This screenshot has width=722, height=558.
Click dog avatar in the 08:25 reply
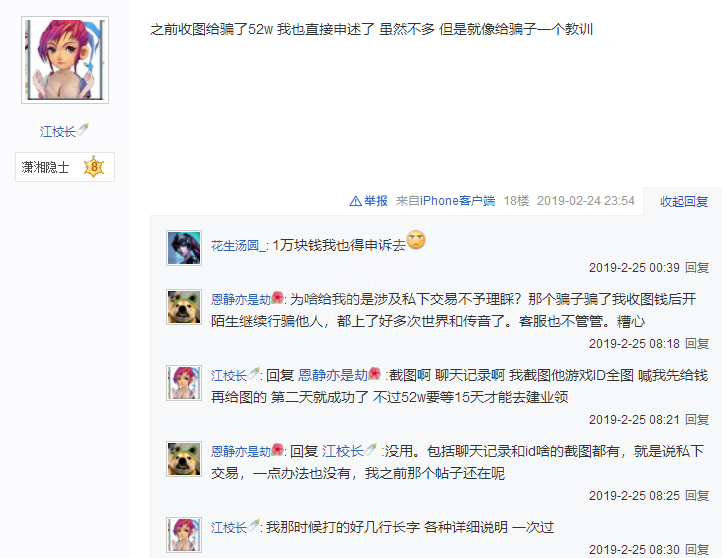[x=184, y=459]
